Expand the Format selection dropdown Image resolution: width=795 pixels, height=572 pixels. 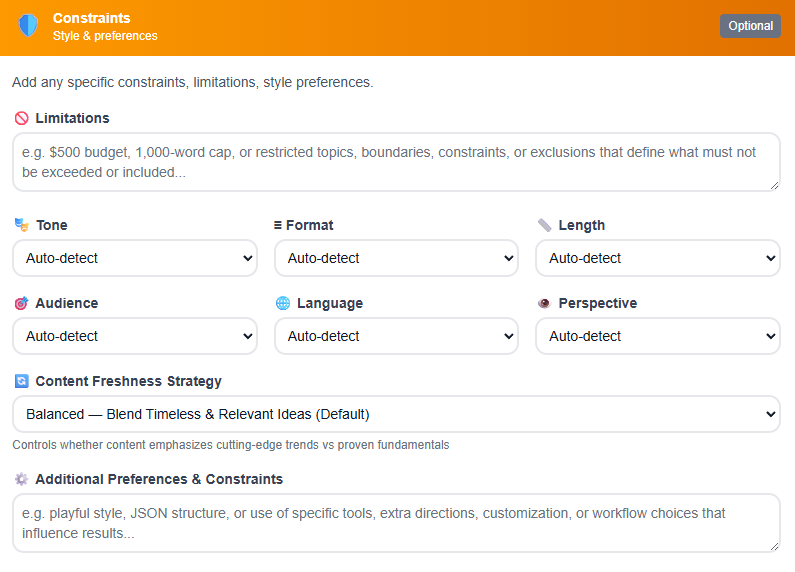[396, 258]
